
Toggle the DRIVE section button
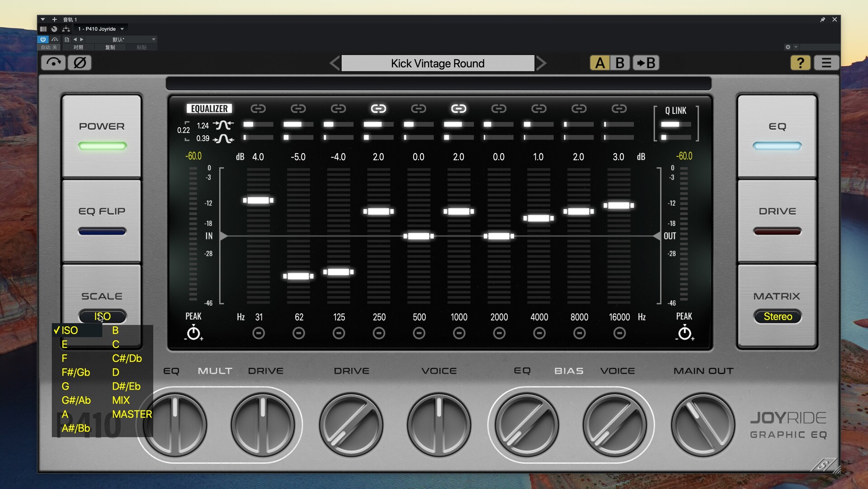pos(777,221)
